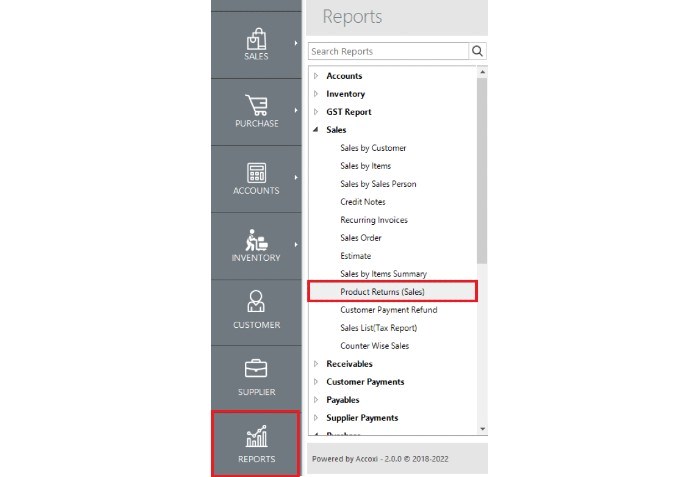Open the Reports chart icon
The height and width of the screenshot is (477, 700).
[x=256, y=435]
